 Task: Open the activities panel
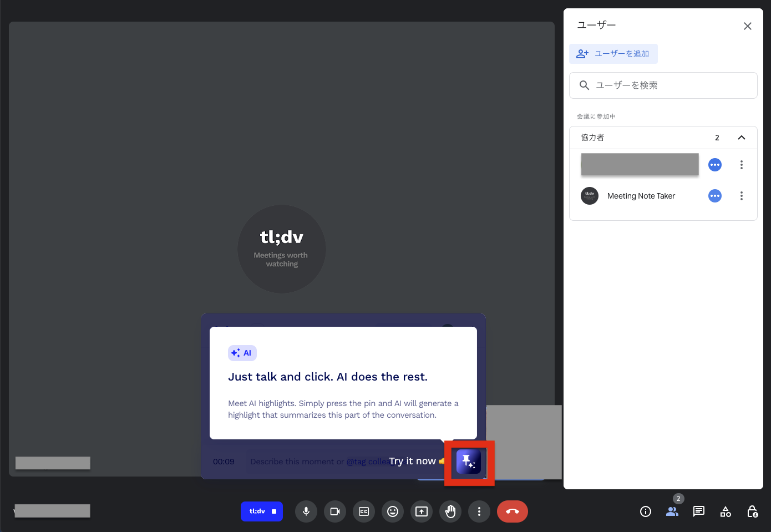(726, 511)
